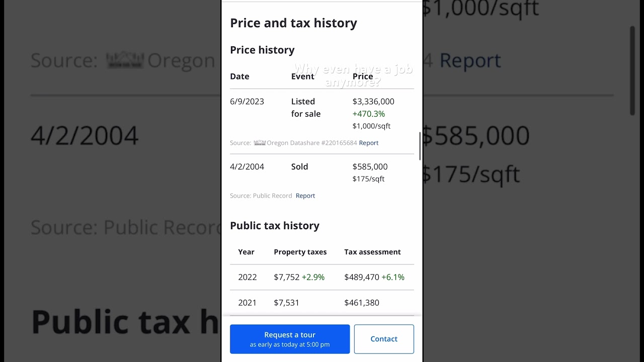This screenshot has width=644, height=362.
Task: Open Report link beside Public Record source
Action: click(x=305, y=196)
